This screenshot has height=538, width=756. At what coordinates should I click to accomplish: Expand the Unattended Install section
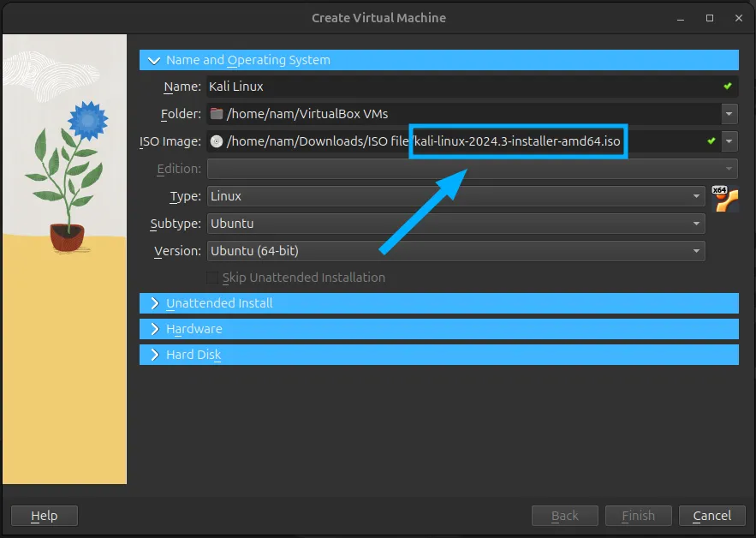point(438,303)
